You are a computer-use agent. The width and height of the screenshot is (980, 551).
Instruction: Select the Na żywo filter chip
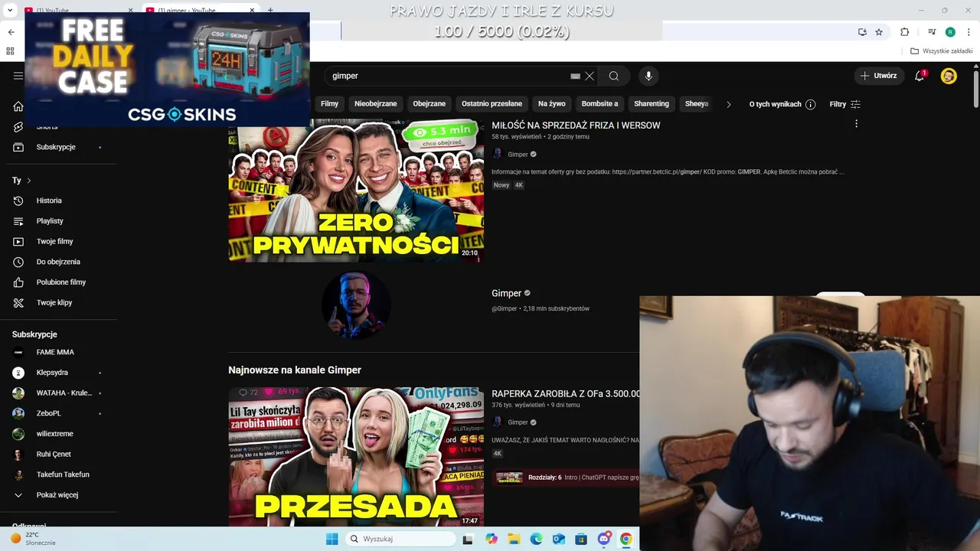coord(552,104)
